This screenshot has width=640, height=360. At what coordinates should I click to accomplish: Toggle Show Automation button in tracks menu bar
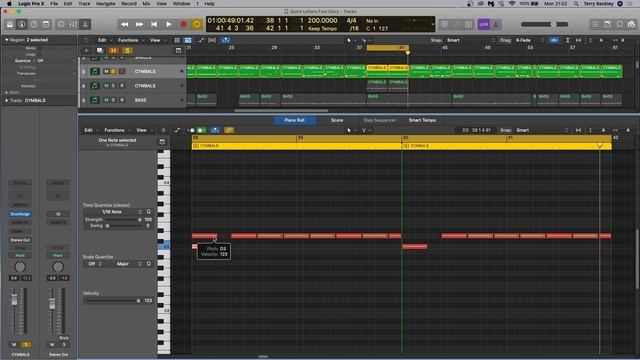coord(200,40)
